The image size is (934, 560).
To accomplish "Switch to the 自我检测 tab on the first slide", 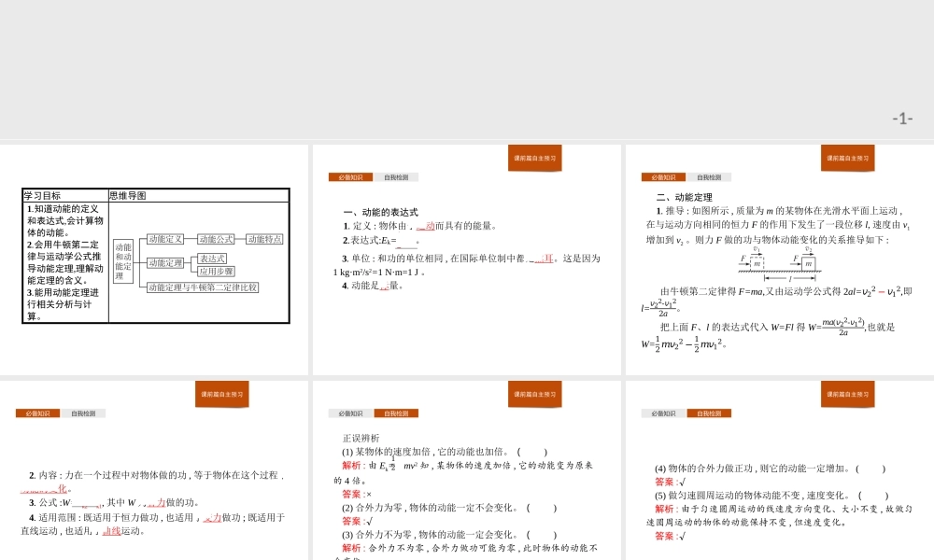I will pos(396,176).
